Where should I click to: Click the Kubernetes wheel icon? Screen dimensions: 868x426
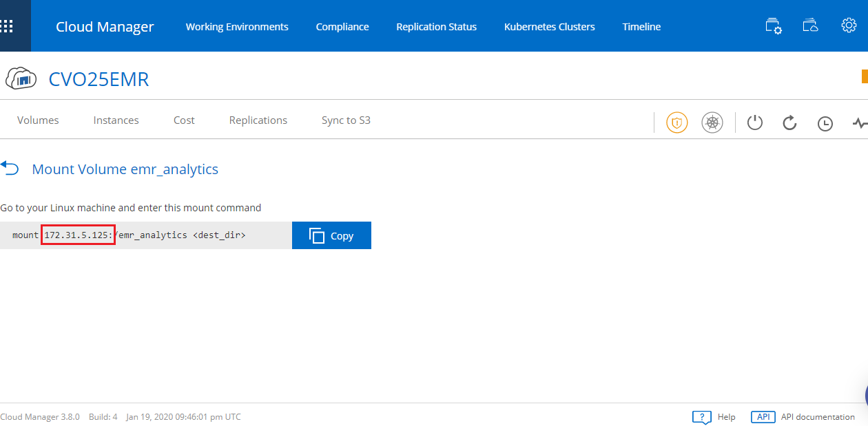coord(712,123)
